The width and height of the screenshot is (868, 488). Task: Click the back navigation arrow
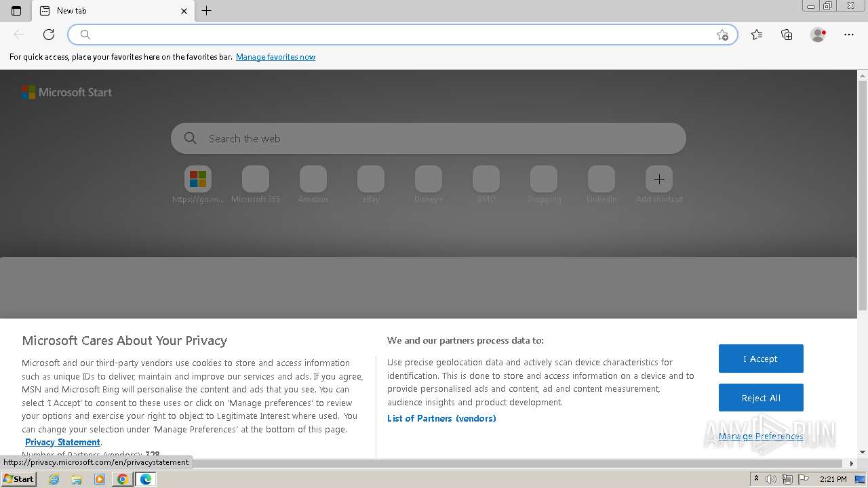19,35
